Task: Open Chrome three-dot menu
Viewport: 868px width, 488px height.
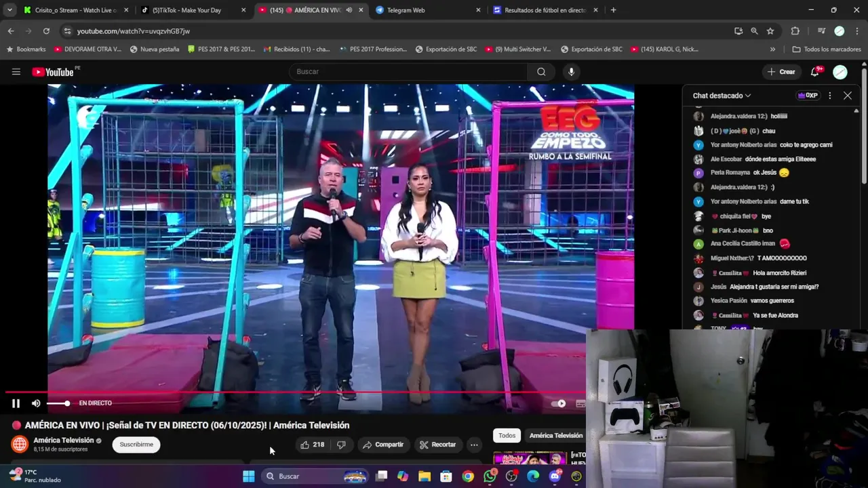Action: pos(857,31)
